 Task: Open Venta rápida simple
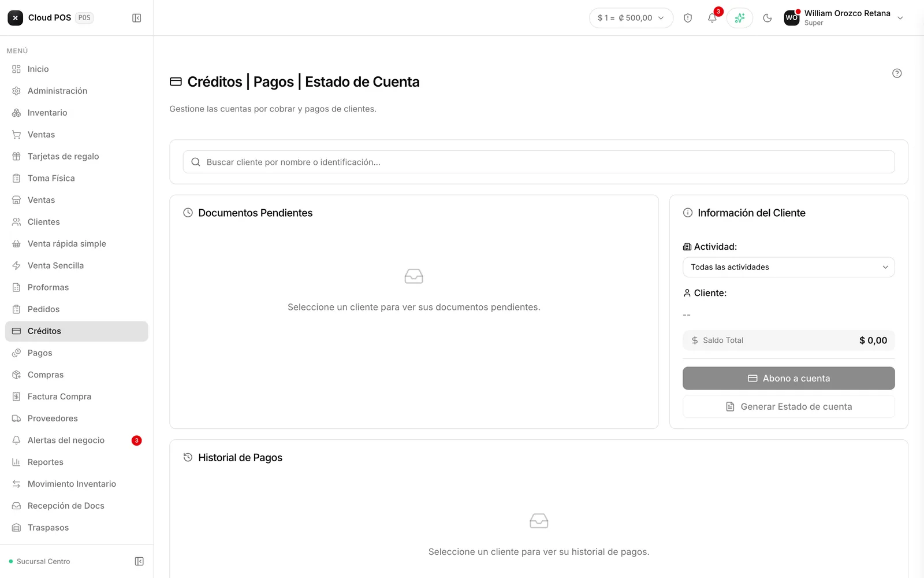pyautogui.click(x=77, y=244)
